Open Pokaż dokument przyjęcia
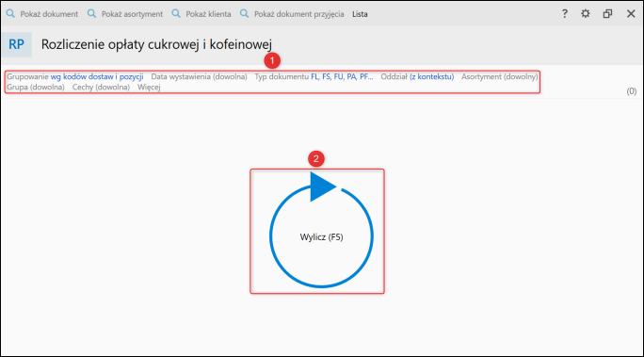The height and width of the screenshot is (357, 644). click(292, 14)
